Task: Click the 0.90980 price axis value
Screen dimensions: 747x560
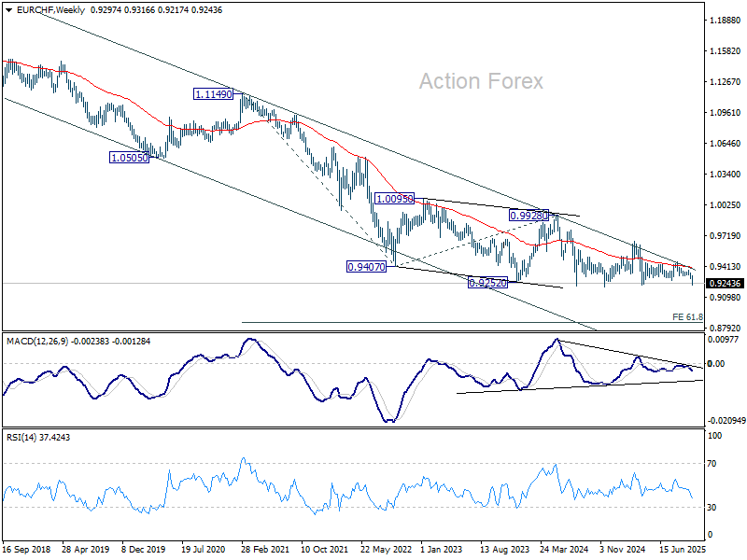Action: [726, 297]
